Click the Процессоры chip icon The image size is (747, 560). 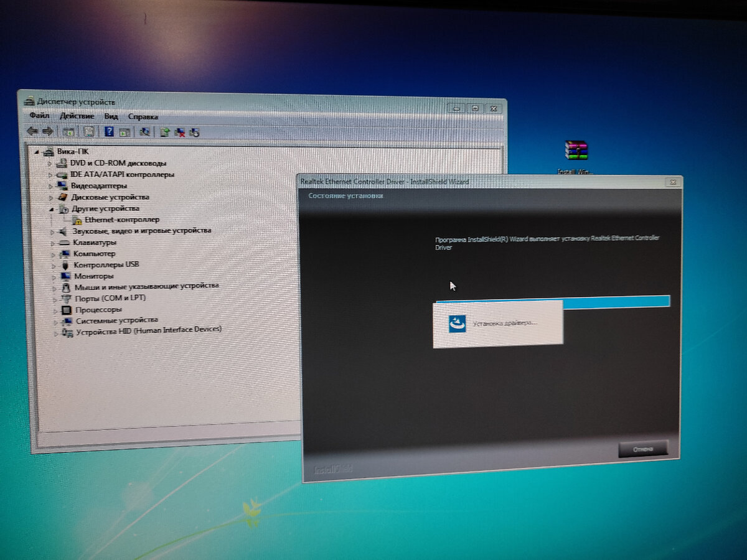tap(67, 310)
